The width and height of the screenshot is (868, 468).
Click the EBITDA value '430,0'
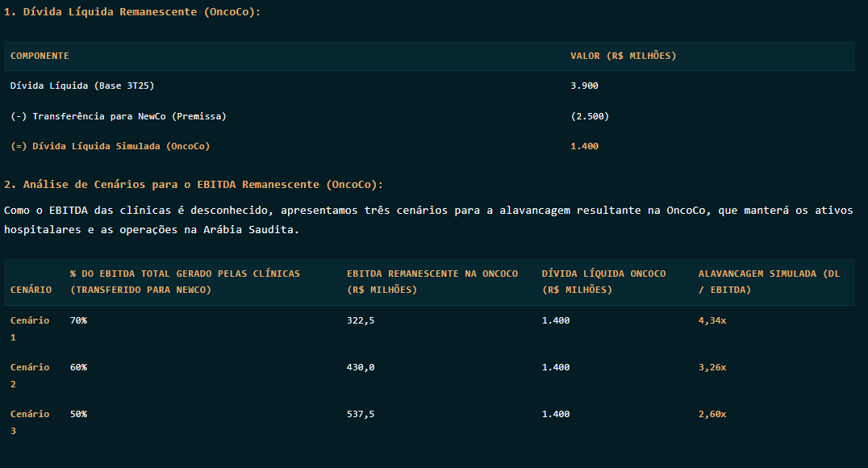(361, 367)
